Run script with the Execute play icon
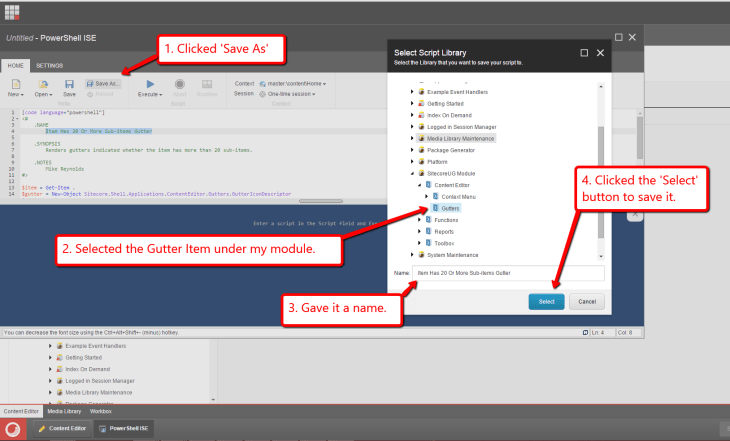 click(x=150, y=85)
